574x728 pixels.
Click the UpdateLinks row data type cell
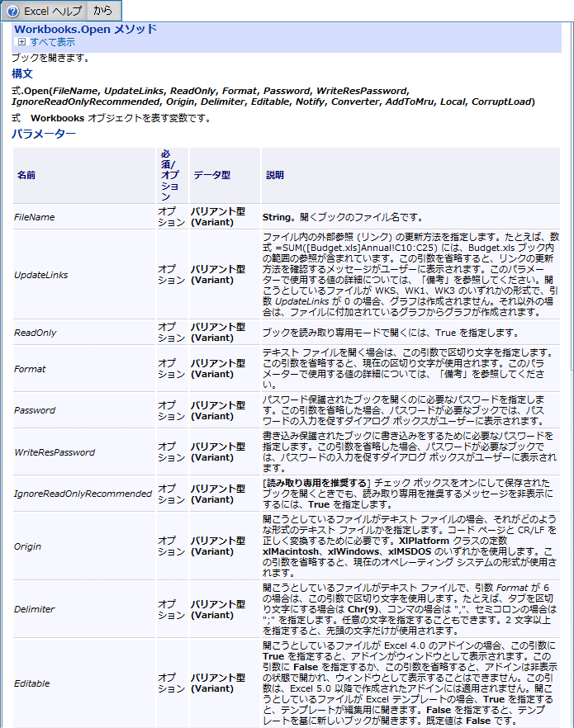tap(225, 274)
